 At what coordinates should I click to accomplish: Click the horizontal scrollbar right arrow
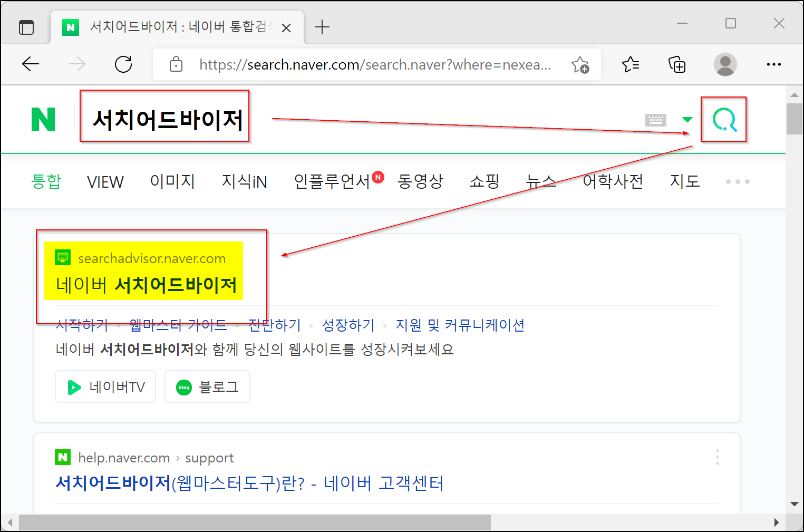776,523
